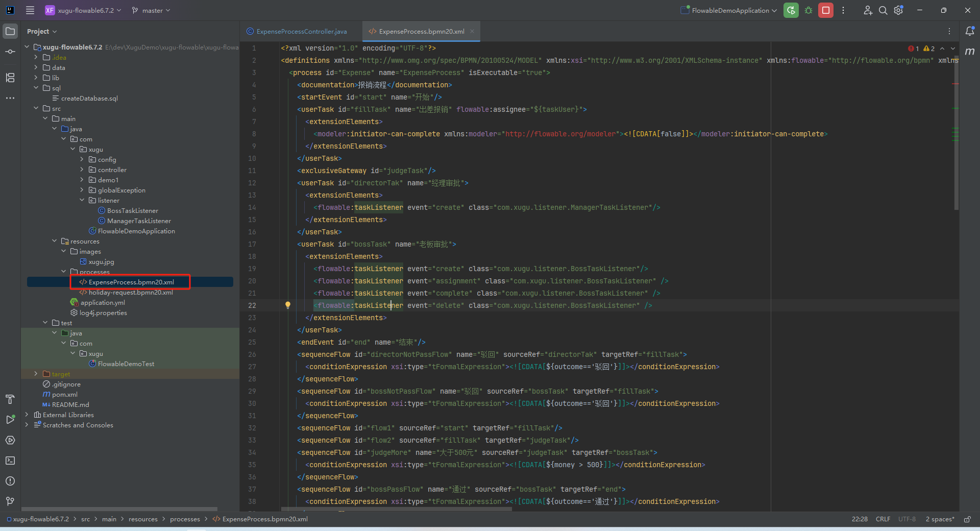
Task: Open the Commit tool window icon
Action: point(10,52)
